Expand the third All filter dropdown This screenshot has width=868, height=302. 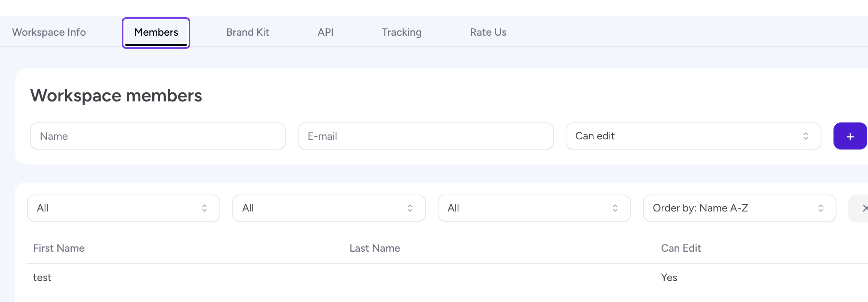pyautogui.click(x=534, y=208)
